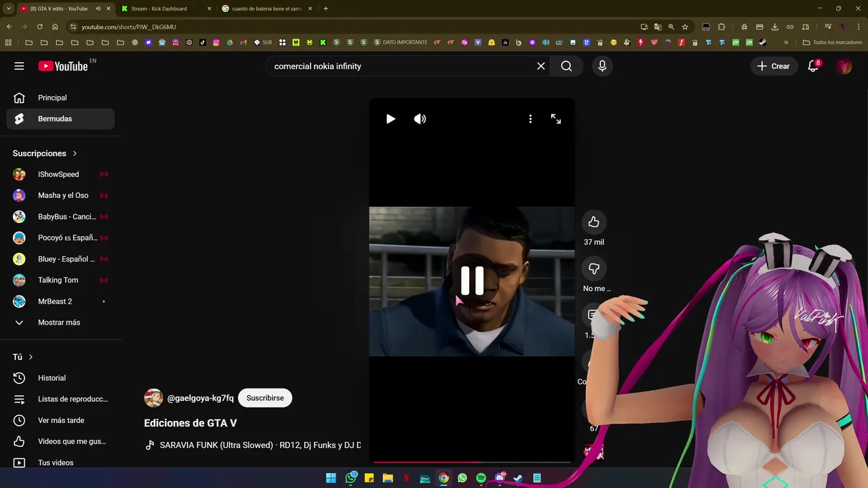Open Spotify from the taskbar
Screen dimensions: 868x488
click(481, 478)
